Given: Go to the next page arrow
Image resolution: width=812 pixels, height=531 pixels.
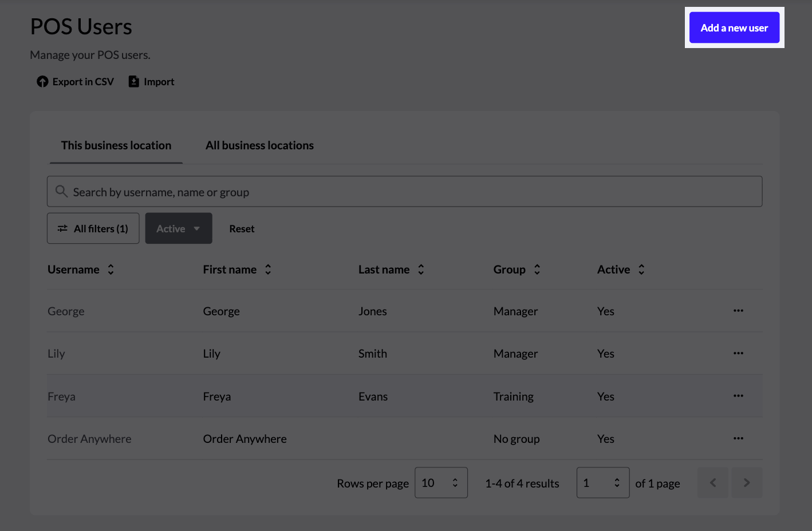Looking at the screenshot, I should (x=746, y=483).
